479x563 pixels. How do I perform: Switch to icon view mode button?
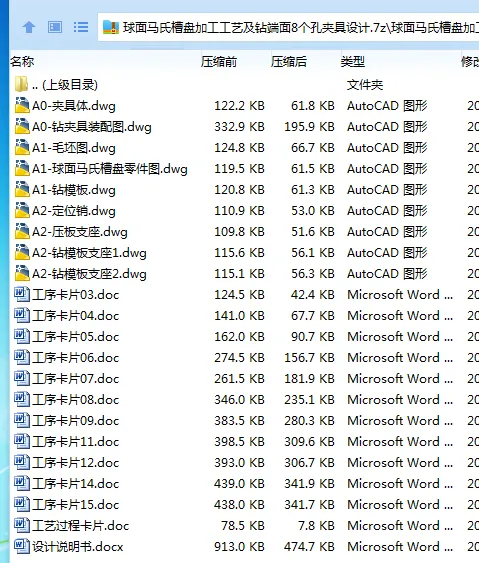tap(55, 27)
